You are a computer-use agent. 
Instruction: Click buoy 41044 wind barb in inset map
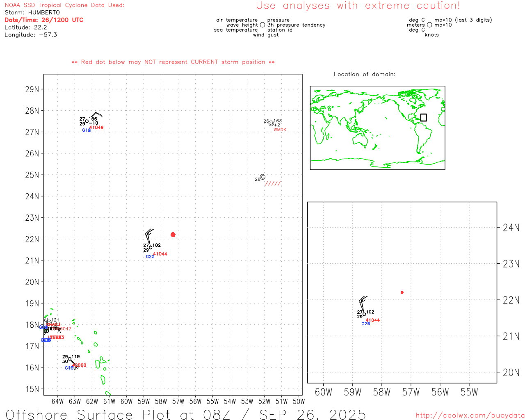(363, 304)
